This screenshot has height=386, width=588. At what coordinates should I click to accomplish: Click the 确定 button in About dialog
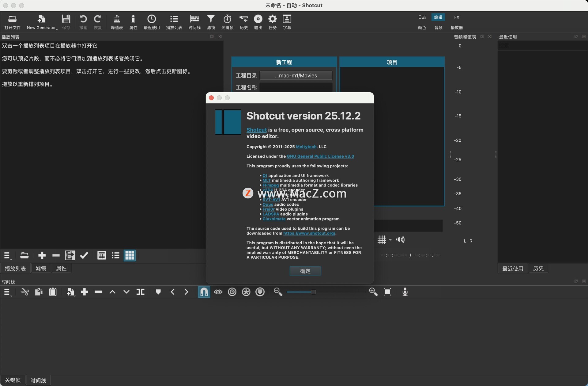(x=305, y=271)
